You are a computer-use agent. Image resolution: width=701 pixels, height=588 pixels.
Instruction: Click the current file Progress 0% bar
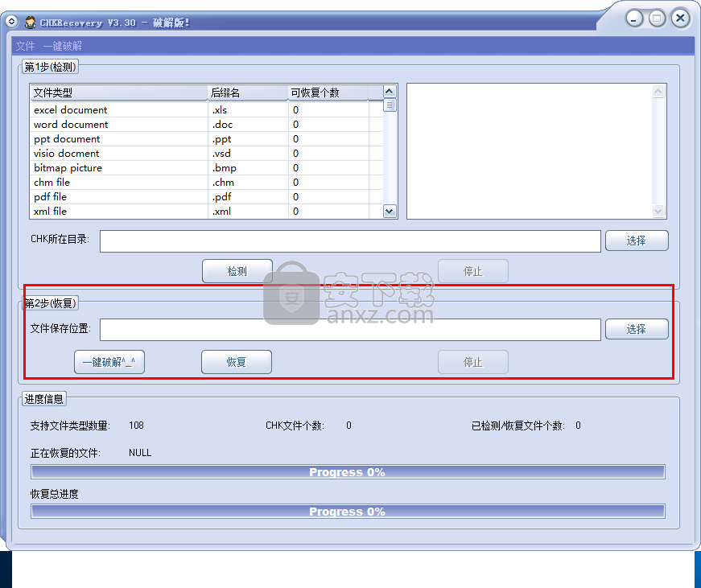[x=348, y=472]
